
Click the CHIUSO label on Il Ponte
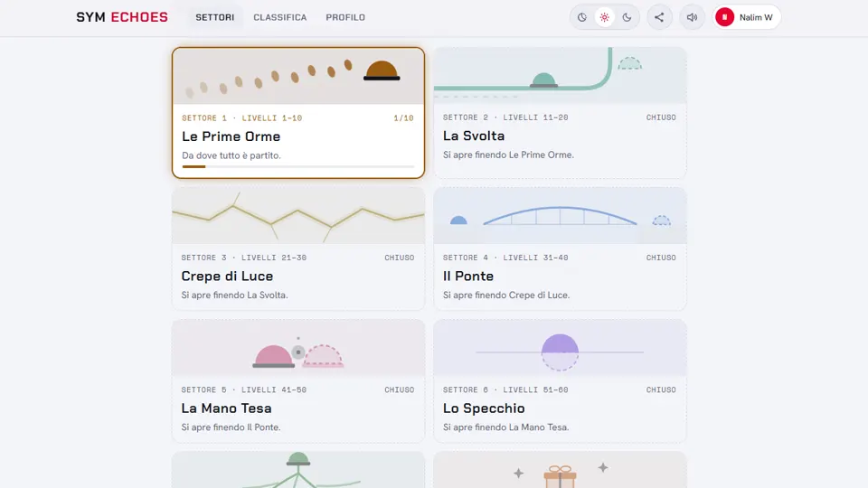(661, 258)
